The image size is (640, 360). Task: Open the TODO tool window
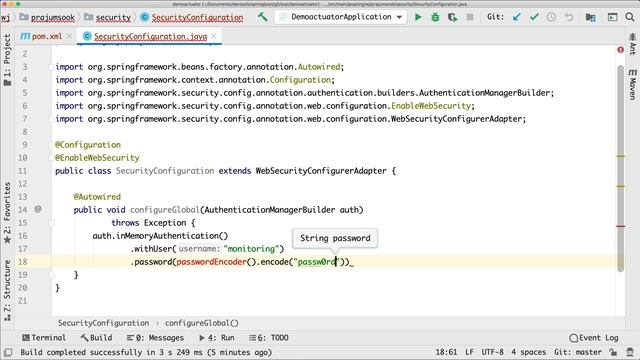(269, 338)
